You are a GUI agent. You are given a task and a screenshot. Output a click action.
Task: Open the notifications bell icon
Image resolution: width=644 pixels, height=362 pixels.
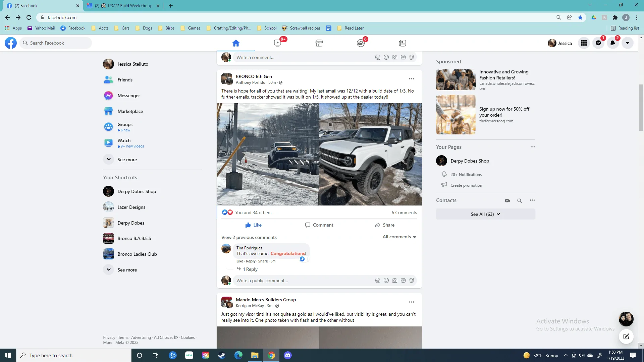point(613,43)
